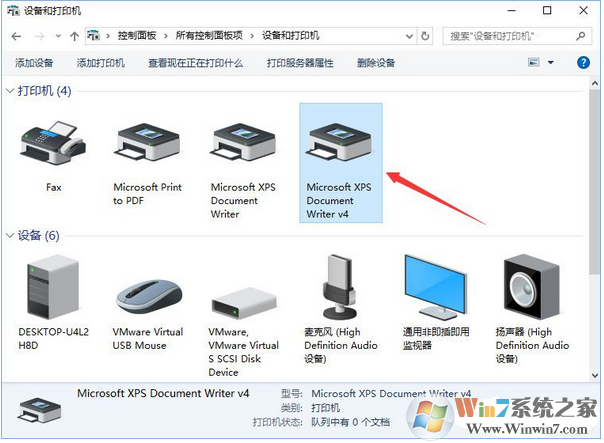The width and height of the screenshot is (604, 443).
Task: Select the Microsoft XPS Document Writer icon
Action: (243, 142)
